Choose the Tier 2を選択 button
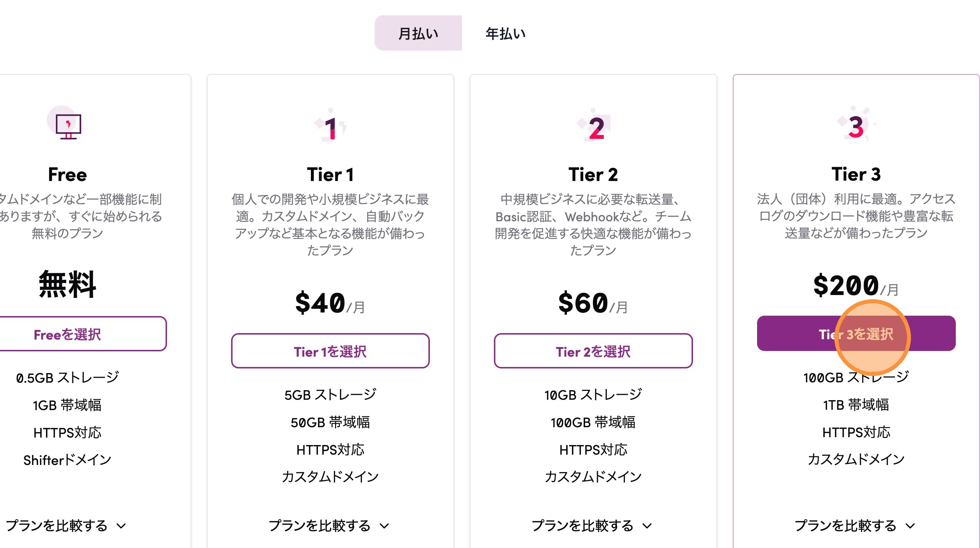The height and width of the screenshot is (548, 980). point(593,351)
